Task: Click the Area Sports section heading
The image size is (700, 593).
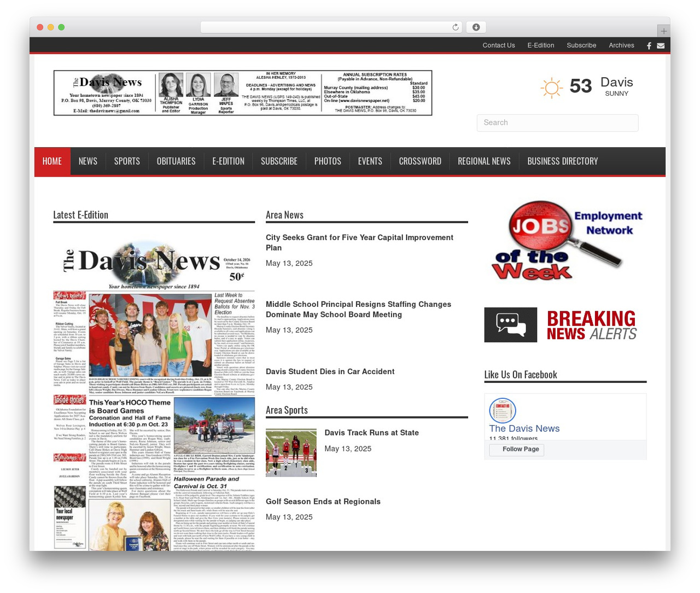Action: click(x=287, y=410)
